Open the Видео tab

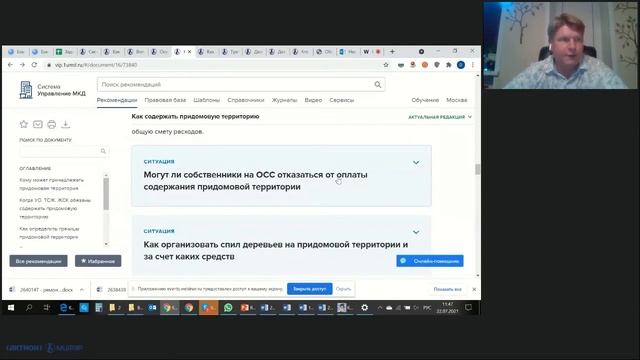click(313, 100)
